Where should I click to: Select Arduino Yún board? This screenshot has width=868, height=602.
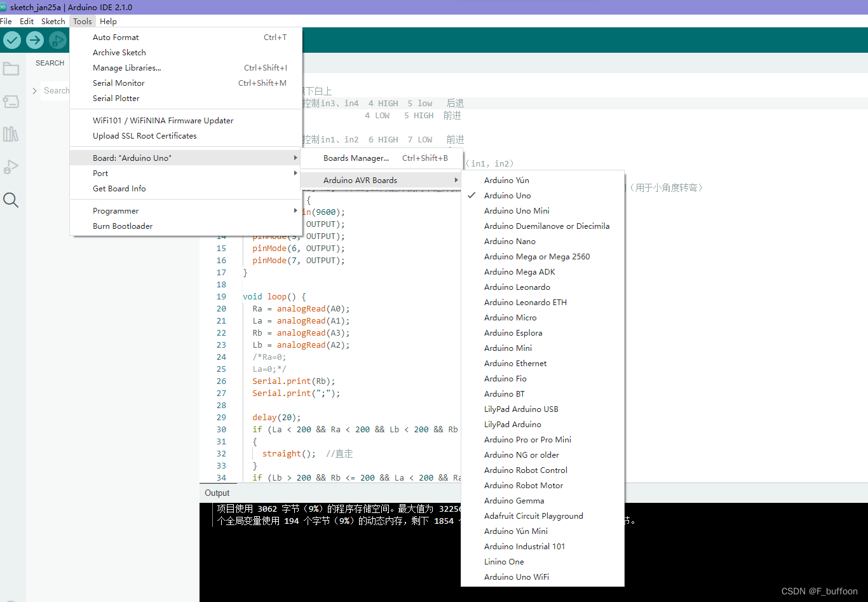point(543,180)
